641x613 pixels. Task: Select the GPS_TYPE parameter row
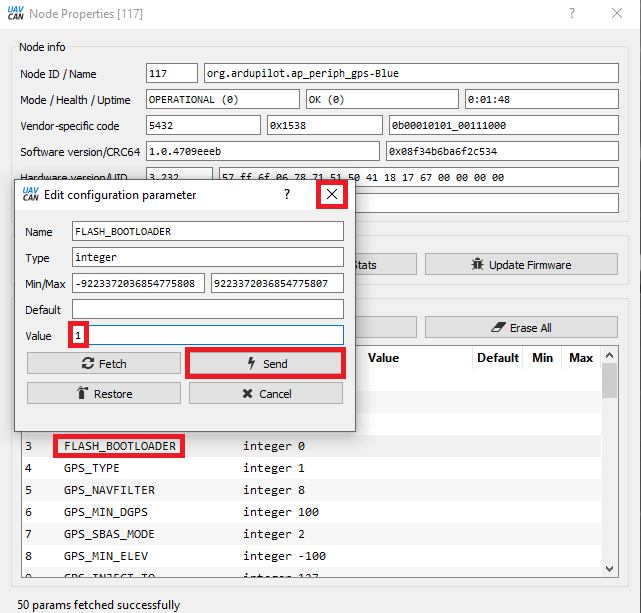(92, 468)
